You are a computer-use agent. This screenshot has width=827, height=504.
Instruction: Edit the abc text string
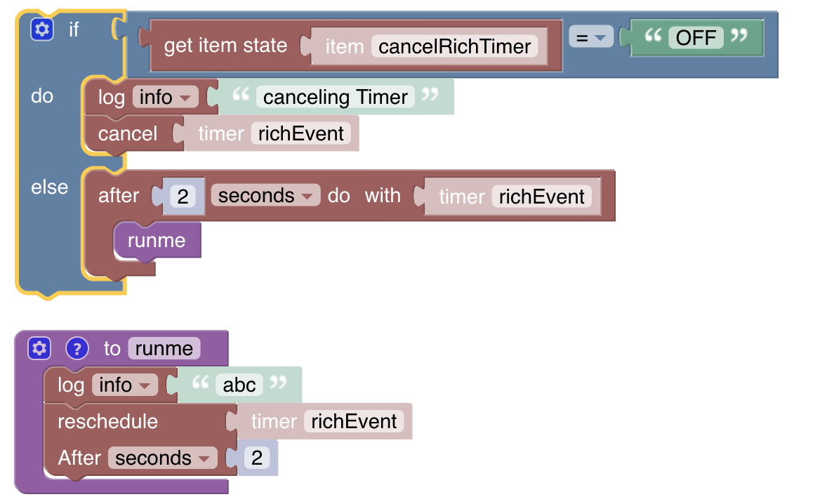(239, 385)
